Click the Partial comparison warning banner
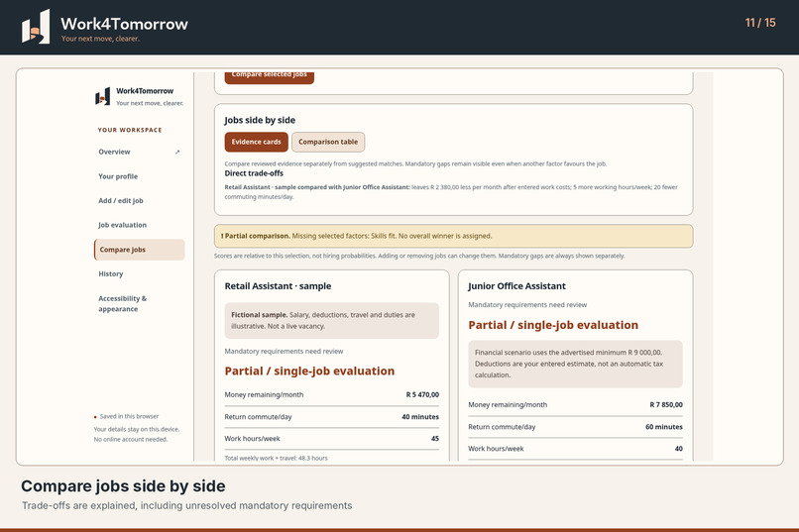Image resolution: width=799 pixels, height=532 pixels. point(453,236)
